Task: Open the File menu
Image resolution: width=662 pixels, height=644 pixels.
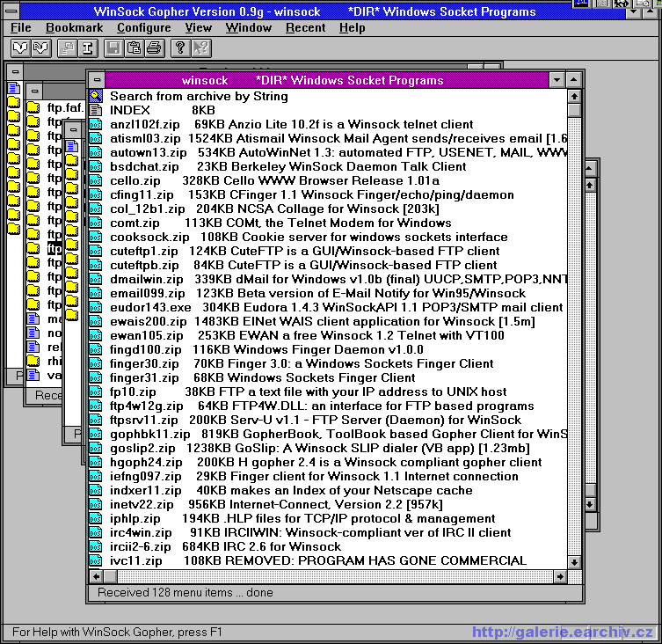Action: 21,28
